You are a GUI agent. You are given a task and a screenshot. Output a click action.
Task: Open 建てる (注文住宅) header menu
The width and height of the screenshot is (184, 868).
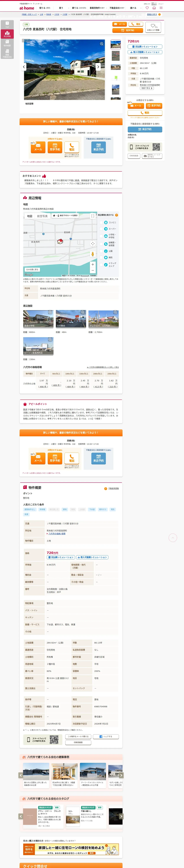point(79,8)
